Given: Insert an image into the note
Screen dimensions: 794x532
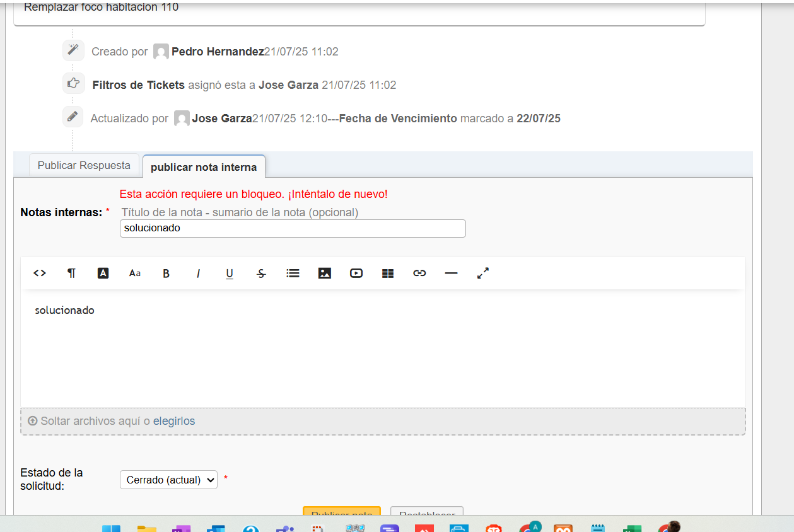Looking at the screenshot, I should point(325,273).
